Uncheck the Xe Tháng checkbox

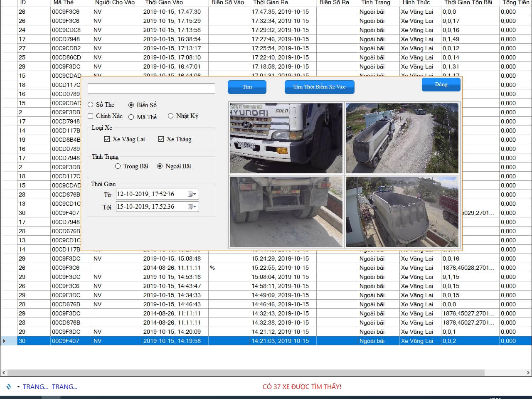point(161,139)
